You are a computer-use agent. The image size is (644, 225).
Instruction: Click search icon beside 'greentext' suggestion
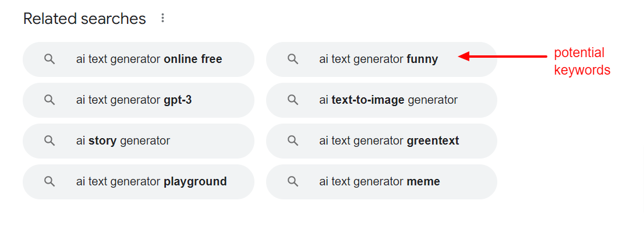pos(293,140)
